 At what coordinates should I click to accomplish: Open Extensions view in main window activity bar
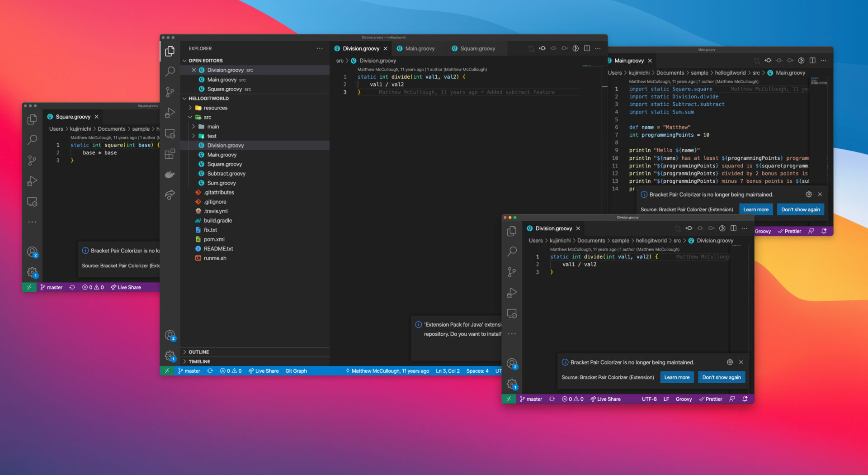[x=170, y=154]
